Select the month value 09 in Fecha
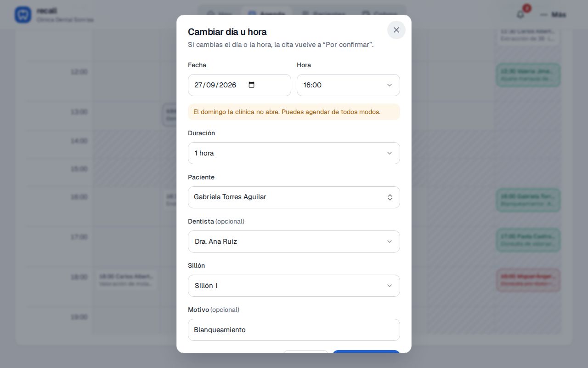The width and height of the screenshot is (588, 368). 210,85
